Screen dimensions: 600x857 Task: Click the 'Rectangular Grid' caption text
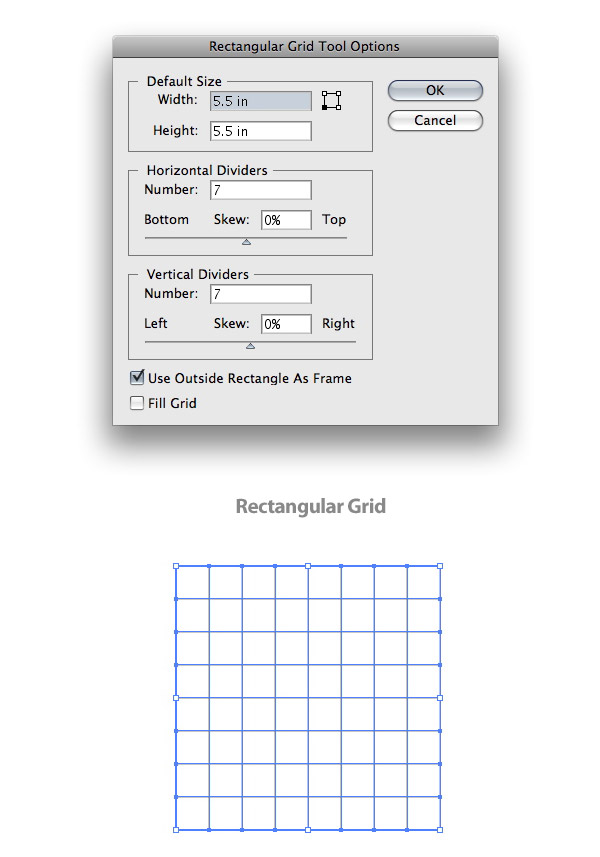tap(310, 506)
